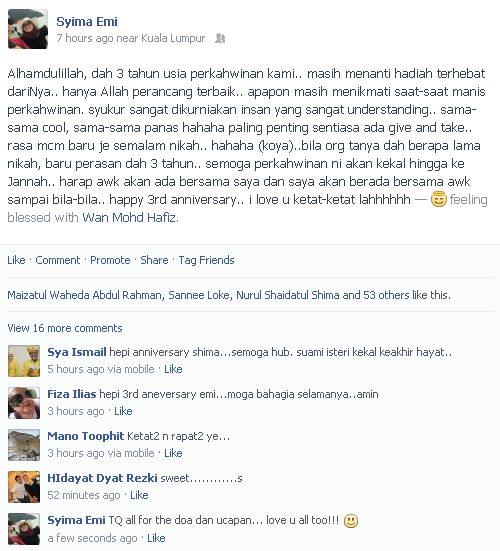The height and width of the screenshot is (551, 500).
Task: Click the friends audience icon beside Kuala Lumpur
Action: pyautogui.click(x=220, y=38)
